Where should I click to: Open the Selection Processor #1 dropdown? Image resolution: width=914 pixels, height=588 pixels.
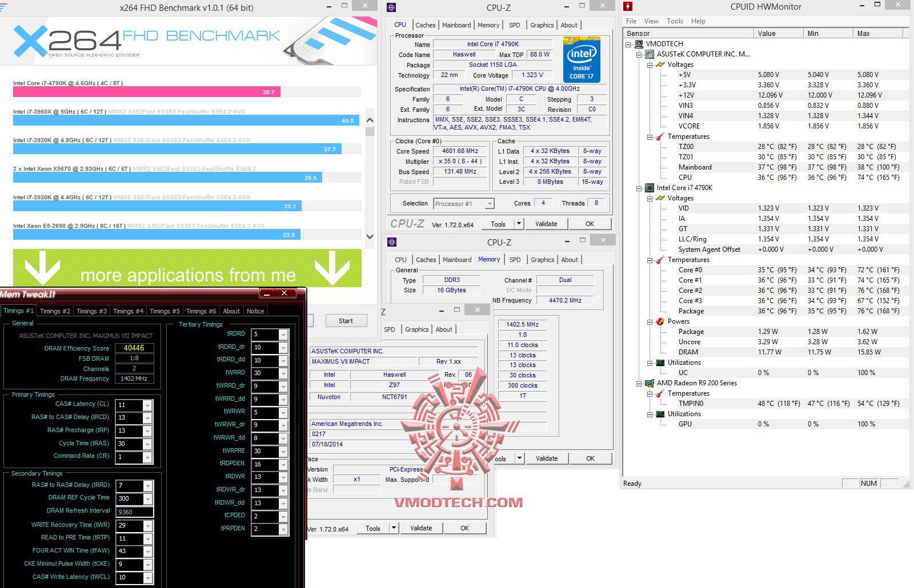pyautogui.click(x=490, y=204)
